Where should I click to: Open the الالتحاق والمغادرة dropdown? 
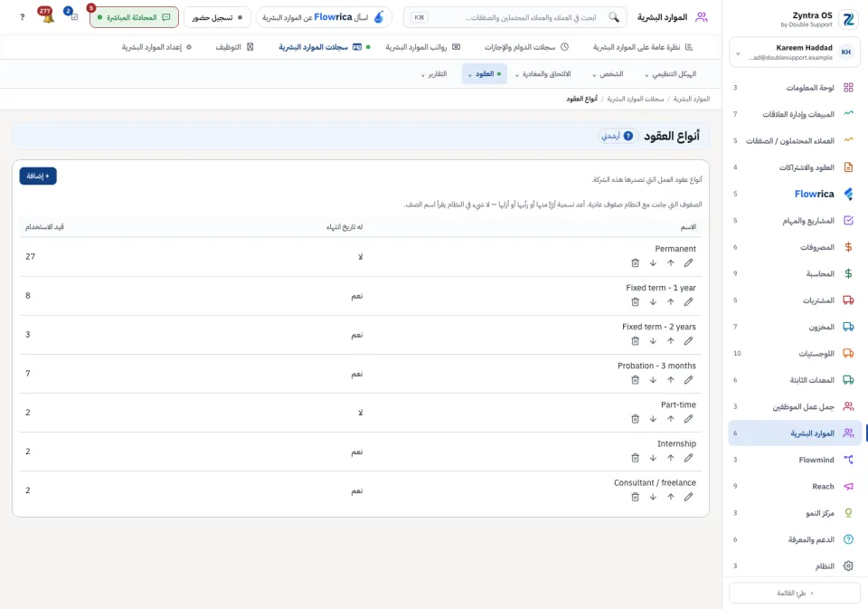(x=543, y=73)
